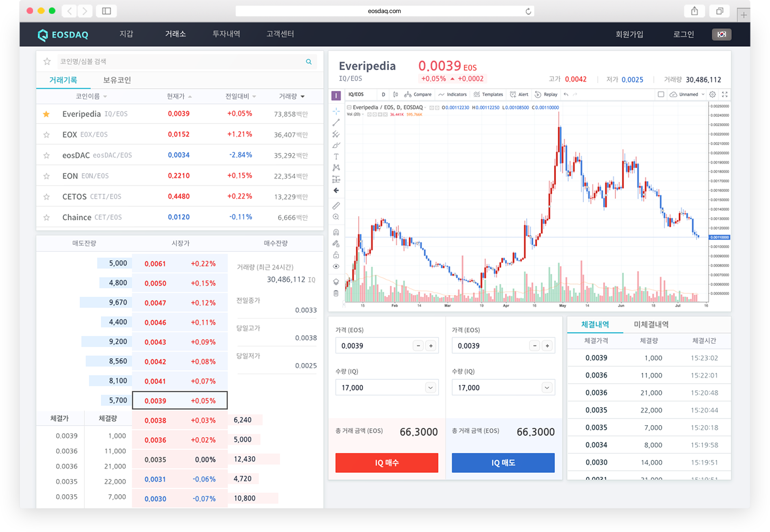Change the D chart interval
This screenshot has height=532, width=770.
pyautogui.click(x=383, y=95)
